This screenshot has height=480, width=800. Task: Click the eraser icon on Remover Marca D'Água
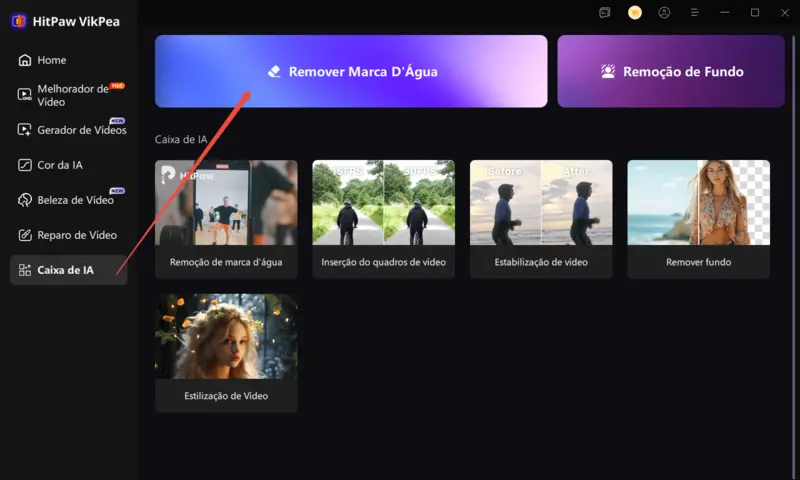pyautogui.click(x=274, y=71)
